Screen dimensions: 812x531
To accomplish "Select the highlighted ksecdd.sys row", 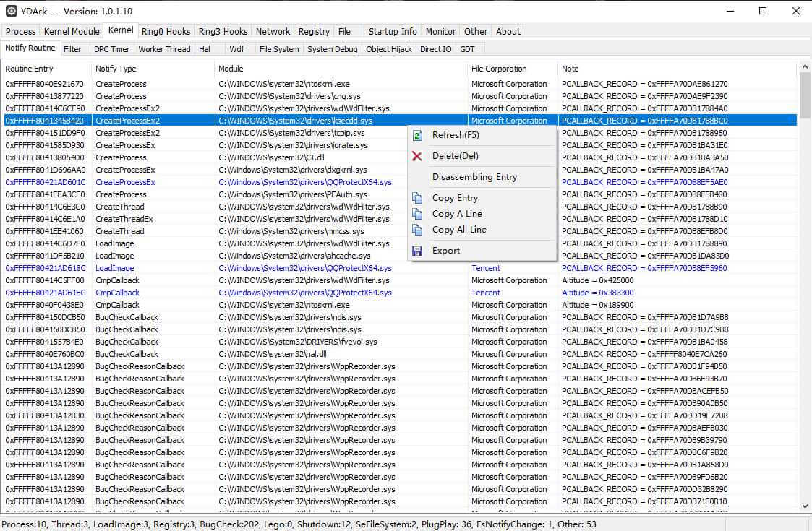I will (400, 121).
